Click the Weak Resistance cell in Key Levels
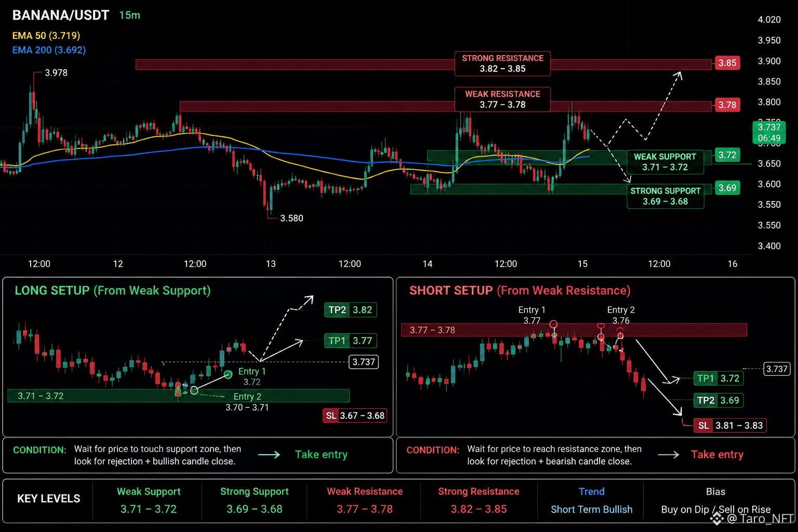This screenshot has width=798, height=532. 365,500
